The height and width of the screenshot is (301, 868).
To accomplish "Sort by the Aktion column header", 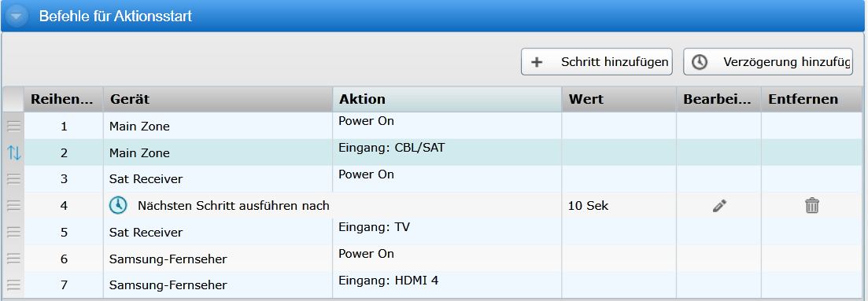I will tap(447, 100).
